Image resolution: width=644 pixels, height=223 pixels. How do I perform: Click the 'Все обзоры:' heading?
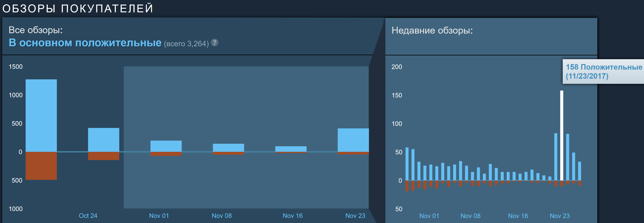(36, 30)
